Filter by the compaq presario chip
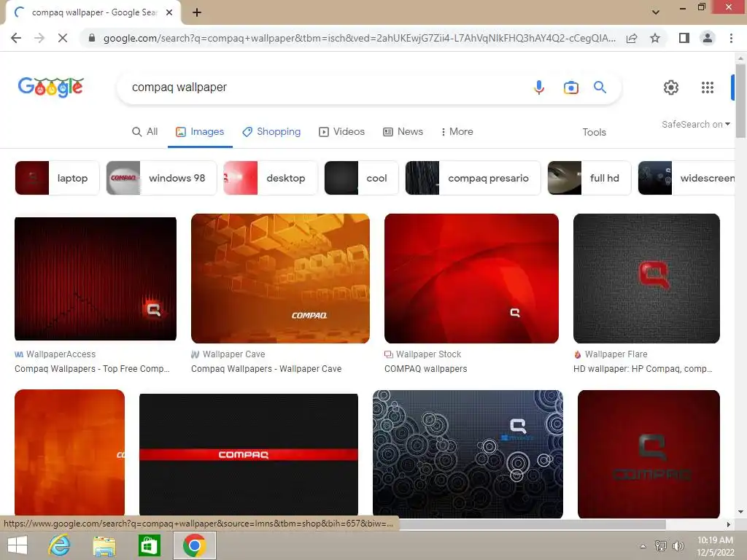 (473, 178)
